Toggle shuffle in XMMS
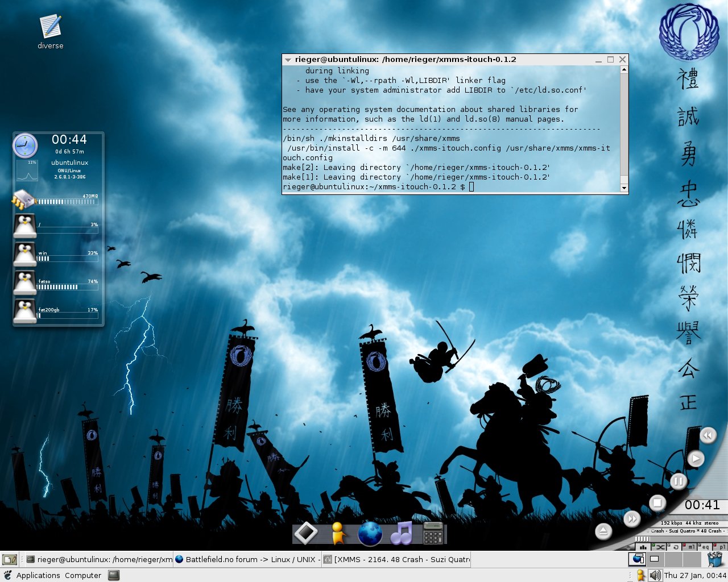Screen dimensions: 728x582 pyautogui.click(x=659, y=547)
